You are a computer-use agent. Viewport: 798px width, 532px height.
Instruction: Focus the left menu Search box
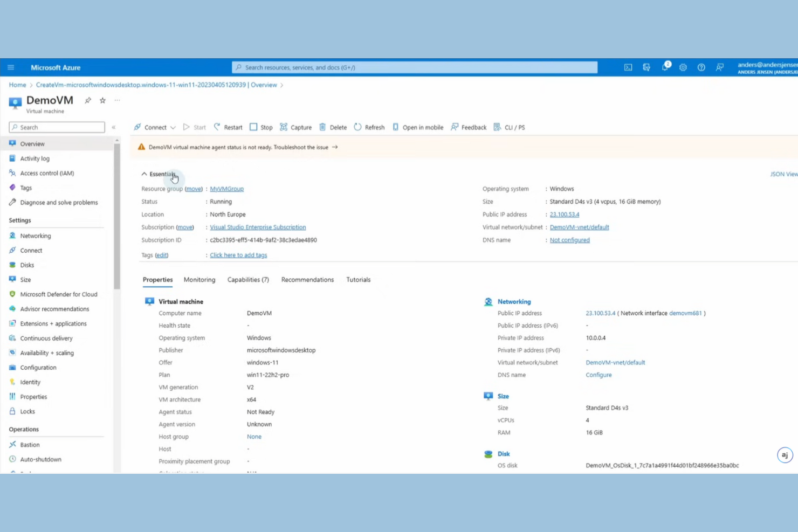click(57, 127)
